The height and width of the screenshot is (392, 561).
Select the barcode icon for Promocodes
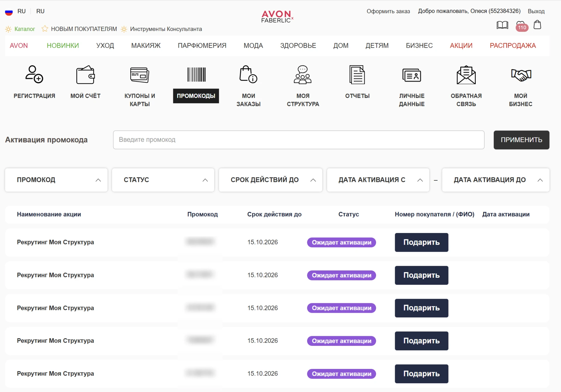tap(196, 75)
